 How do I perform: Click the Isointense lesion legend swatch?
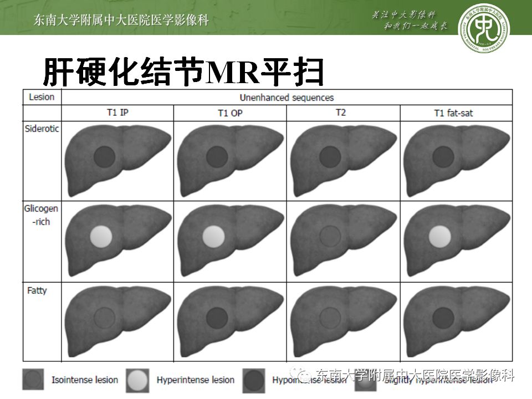(x=33, y=379)
